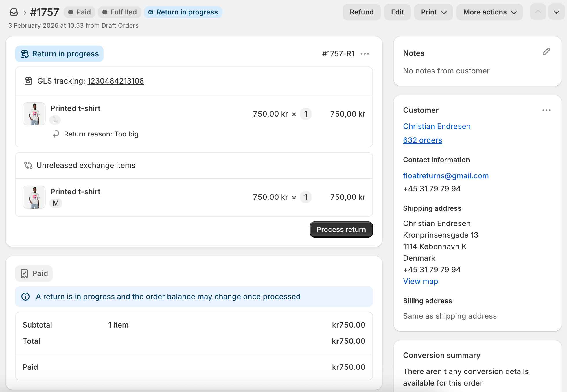
Task: Click the Paid status badge in header
Action: click(x=80, y=12)
